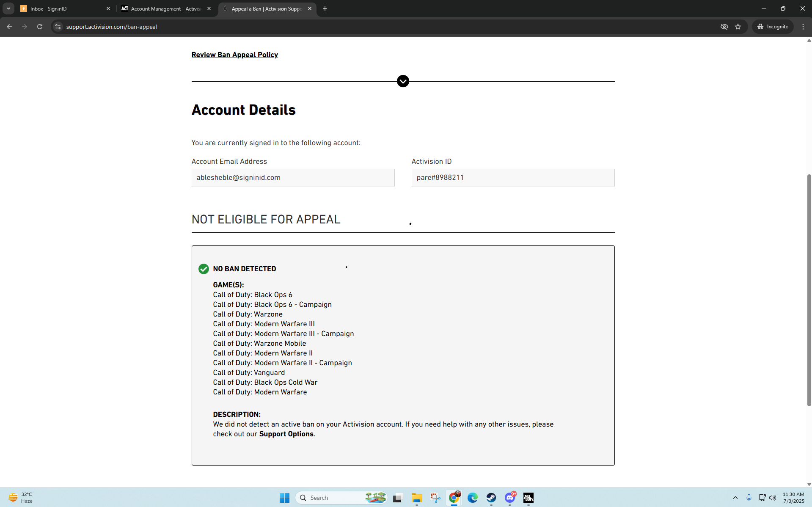Image resolution: width=812 pixels, height=507 pixels.
Task: Click the page vertical scrollbar thumb
Action: (x=809, y=290)
